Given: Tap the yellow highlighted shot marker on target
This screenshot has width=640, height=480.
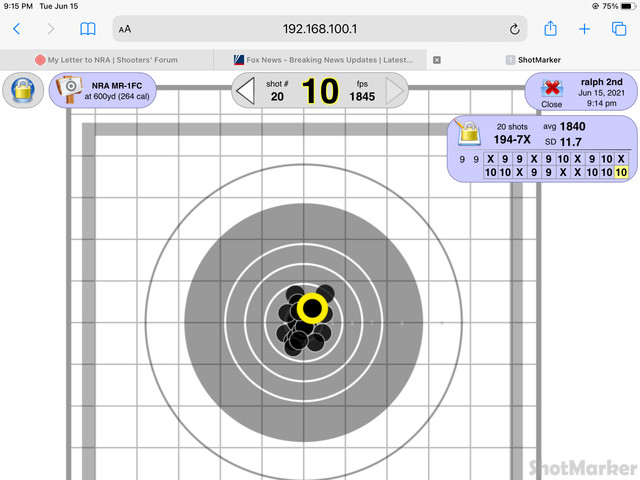Looking at the screenshot, I should coord(312,308).
